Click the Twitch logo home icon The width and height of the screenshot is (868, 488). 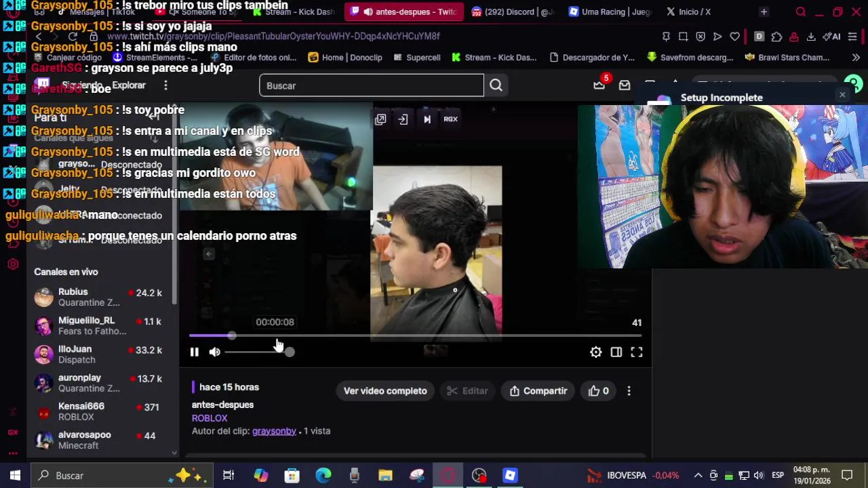(x=43, y=85)
